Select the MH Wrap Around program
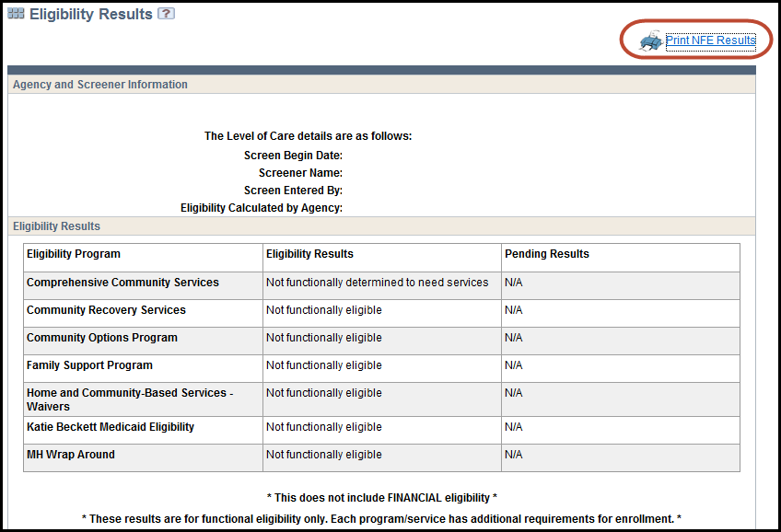This screenshot has height=532, width=781. [71, 455]
